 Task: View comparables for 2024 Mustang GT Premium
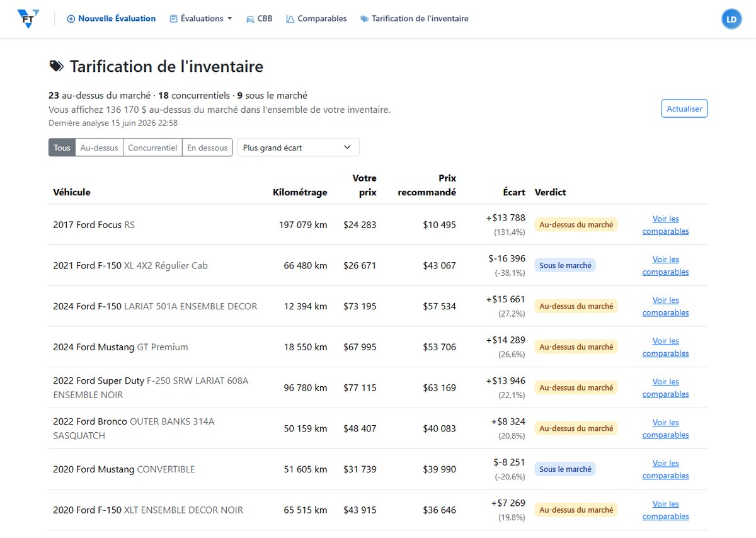coord(665,347)
